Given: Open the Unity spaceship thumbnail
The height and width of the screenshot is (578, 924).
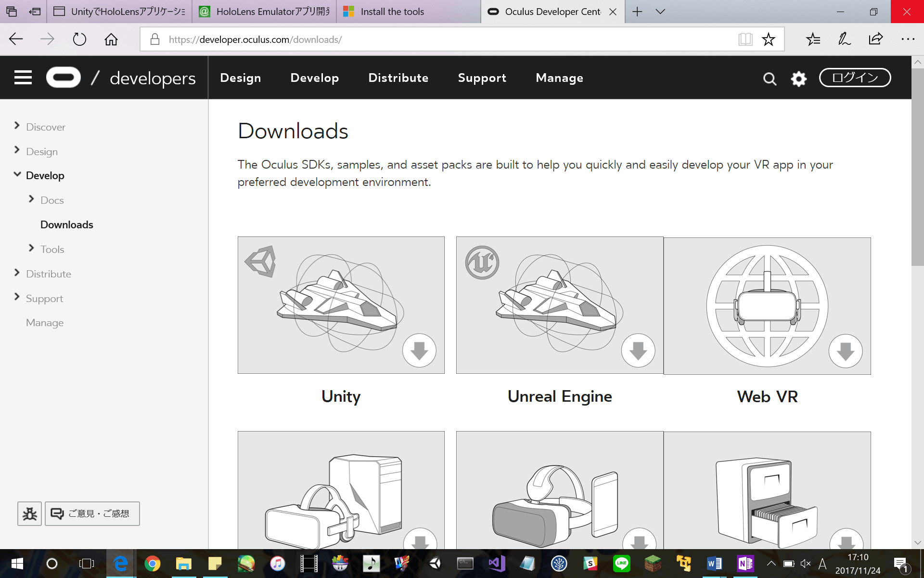Looking at the screenshot, I should [341, 305].
